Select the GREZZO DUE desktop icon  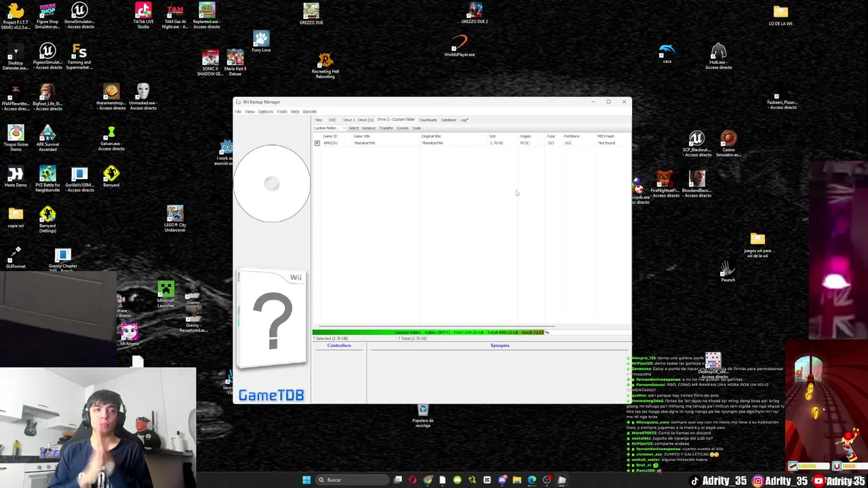pos(311,14)
